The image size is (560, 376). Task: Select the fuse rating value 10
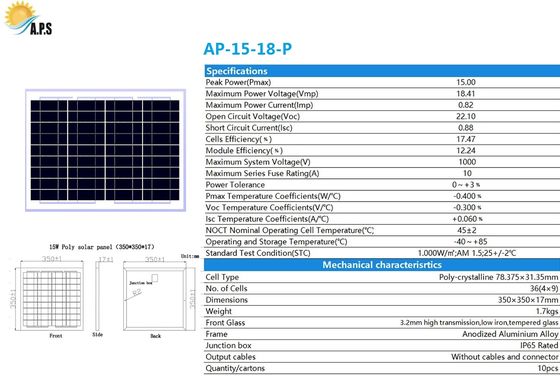[x=467, y=174]
